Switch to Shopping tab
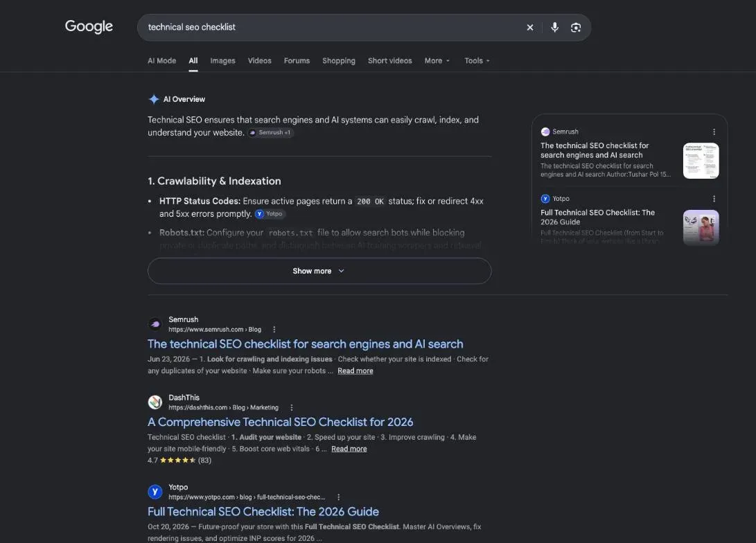The width and height of the screenshot is (756, 543). click(x=338, y=61)
